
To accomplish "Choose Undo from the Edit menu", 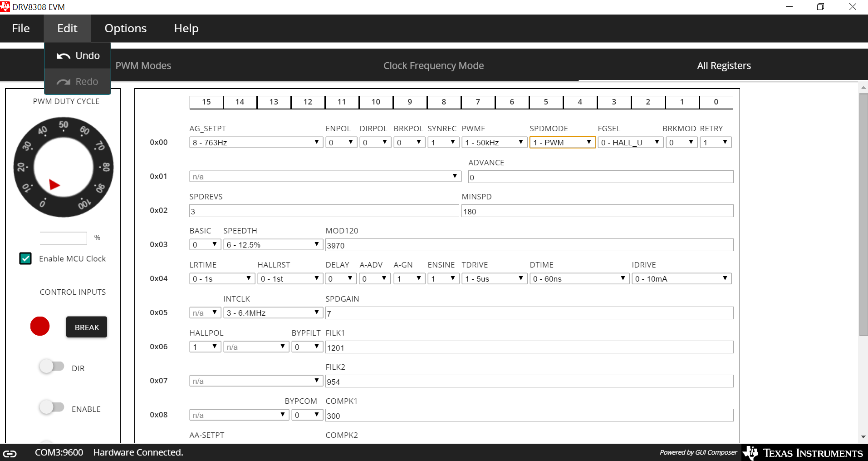I will (78, 55).
